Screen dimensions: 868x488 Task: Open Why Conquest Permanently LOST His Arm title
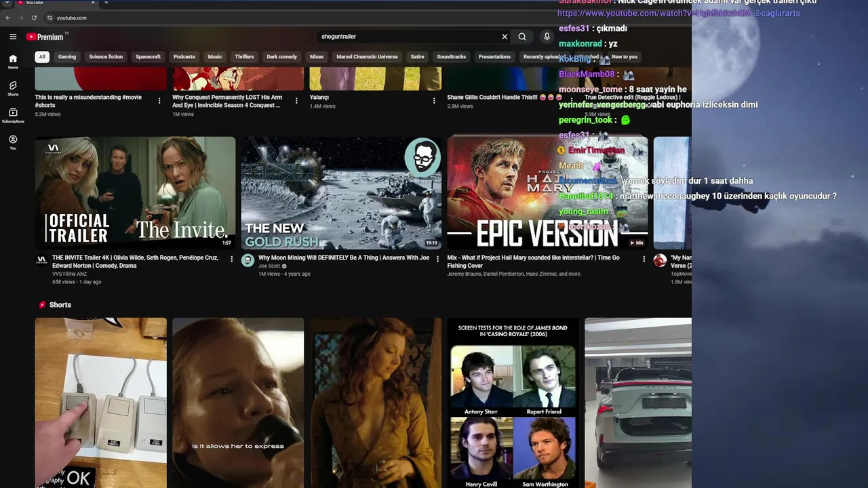(x=227, y=101)
